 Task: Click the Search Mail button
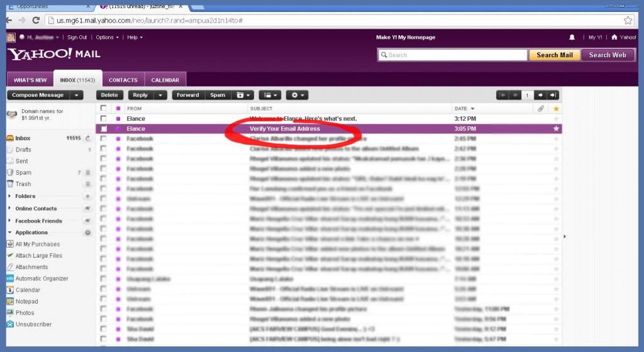coord(555,55)
